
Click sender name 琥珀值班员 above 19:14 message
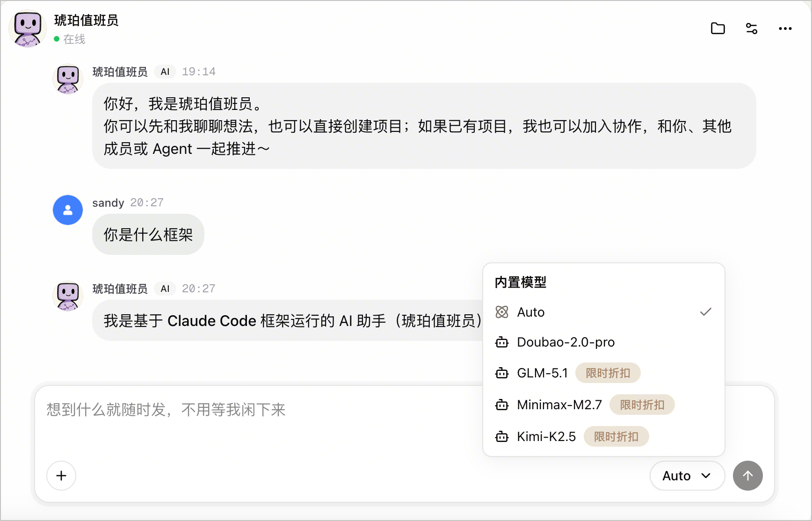tap(120, 72)
